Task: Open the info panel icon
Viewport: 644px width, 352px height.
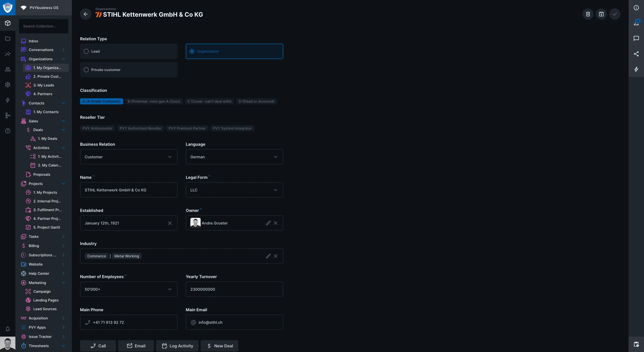Action: point(636,8)
